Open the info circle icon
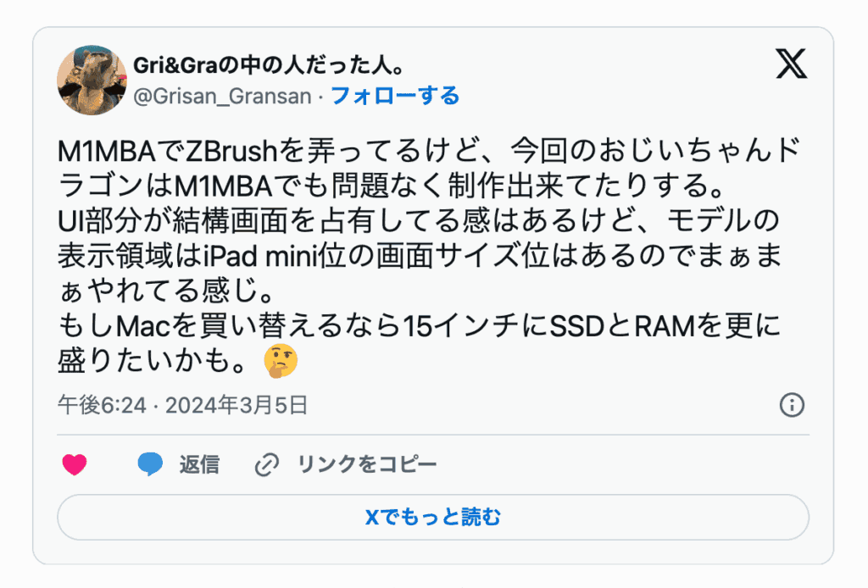 [792, 405]
